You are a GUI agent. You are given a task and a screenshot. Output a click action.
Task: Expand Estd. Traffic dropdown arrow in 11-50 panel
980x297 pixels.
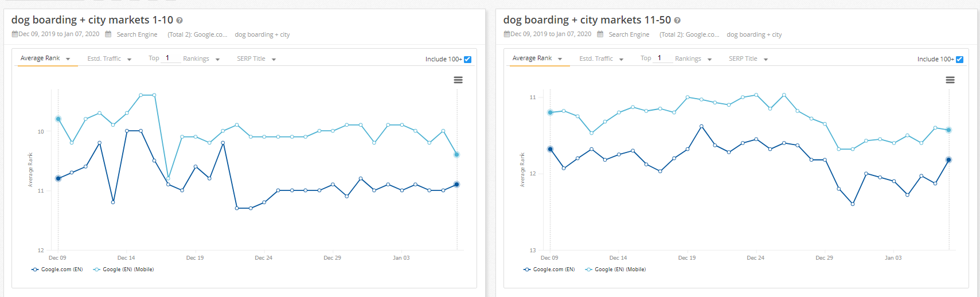pyautogui.click(x=622, y=60)
